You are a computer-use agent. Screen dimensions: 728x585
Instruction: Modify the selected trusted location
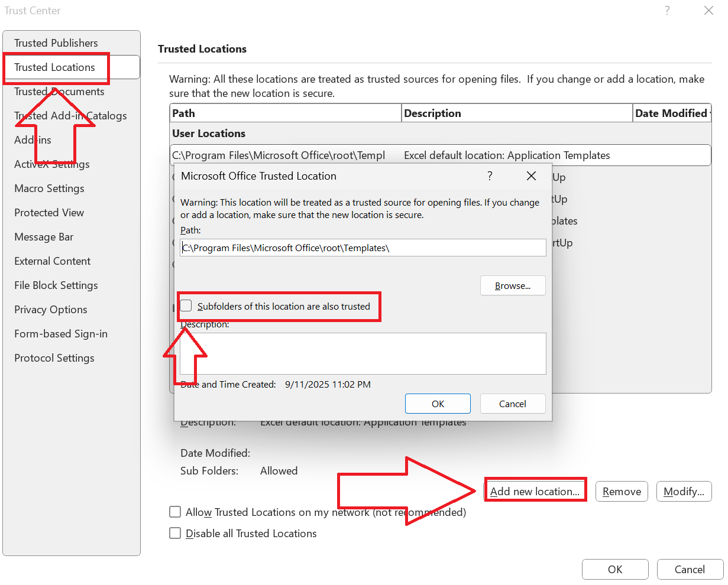(x=684, y=491)
